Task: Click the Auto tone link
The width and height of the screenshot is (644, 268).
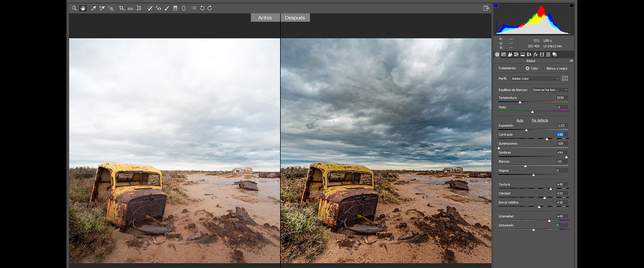Action: tap(520, 120)
